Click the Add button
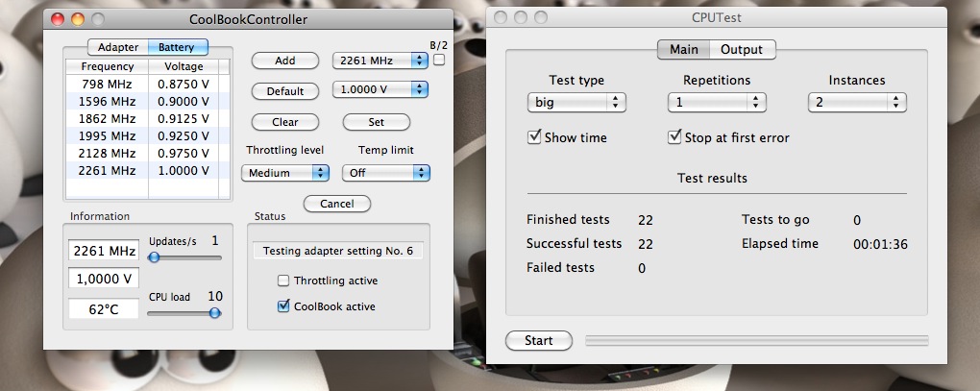 pyautogui.click(x=285, y=61)
